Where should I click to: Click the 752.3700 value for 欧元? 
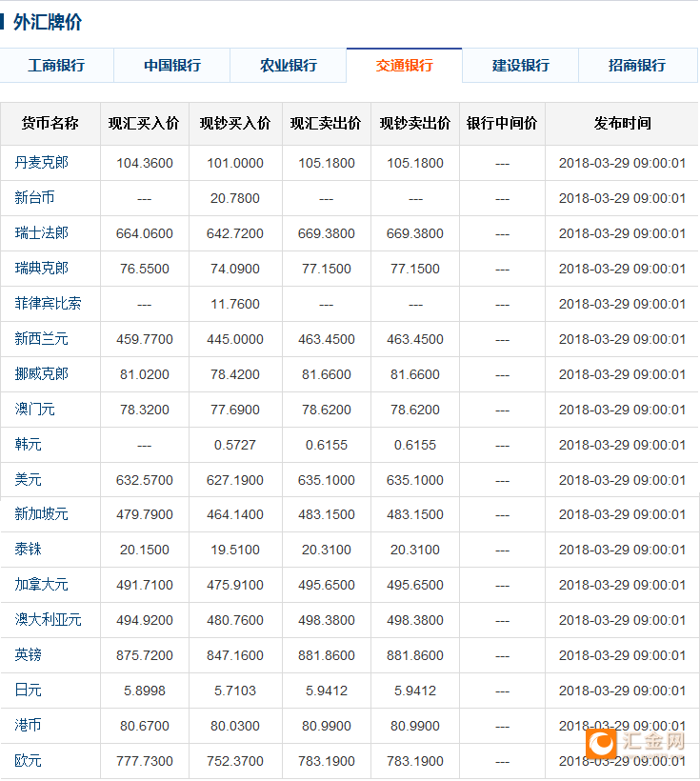(x=235, y=762)
